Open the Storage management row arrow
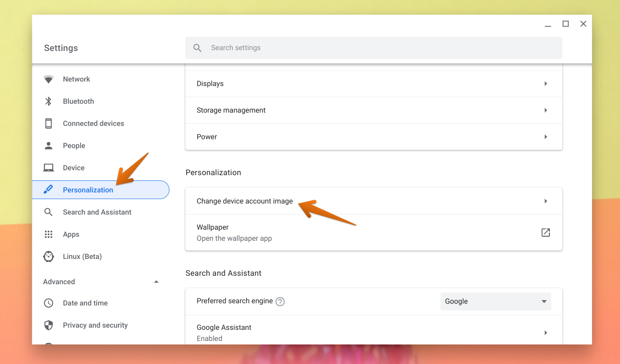The width and height of the screenshot is (620, 364). click(546, 110)
